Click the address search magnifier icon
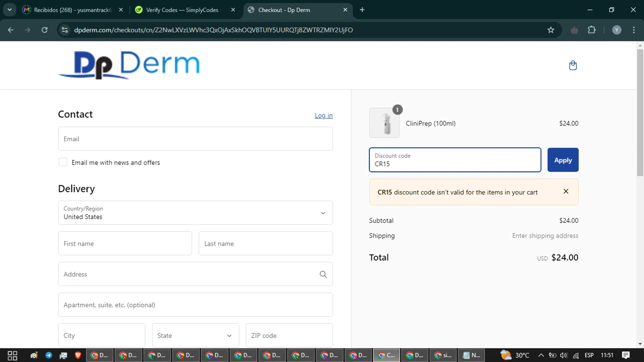This screenshot has width=644, height=362. 323,274
